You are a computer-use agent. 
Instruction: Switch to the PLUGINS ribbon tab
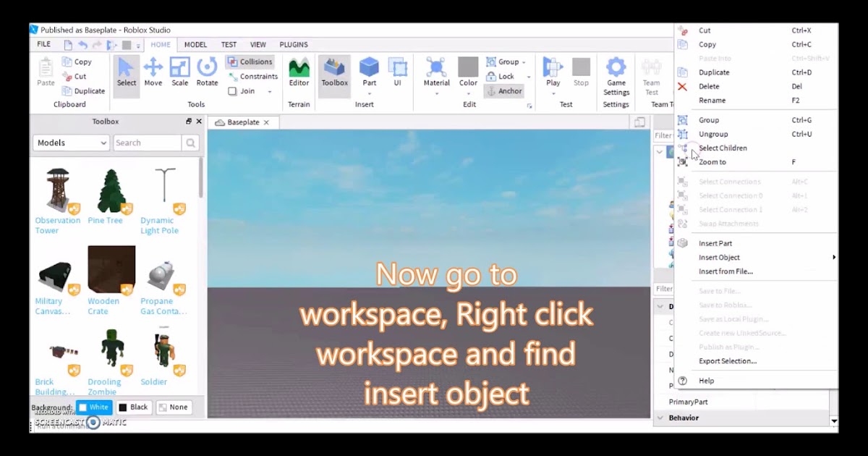point(294,45)
